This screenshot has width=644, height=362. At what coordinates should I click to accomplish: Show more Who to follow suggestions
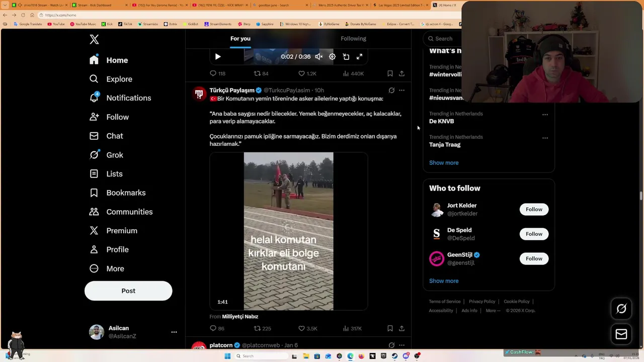(x=444, y=281)
